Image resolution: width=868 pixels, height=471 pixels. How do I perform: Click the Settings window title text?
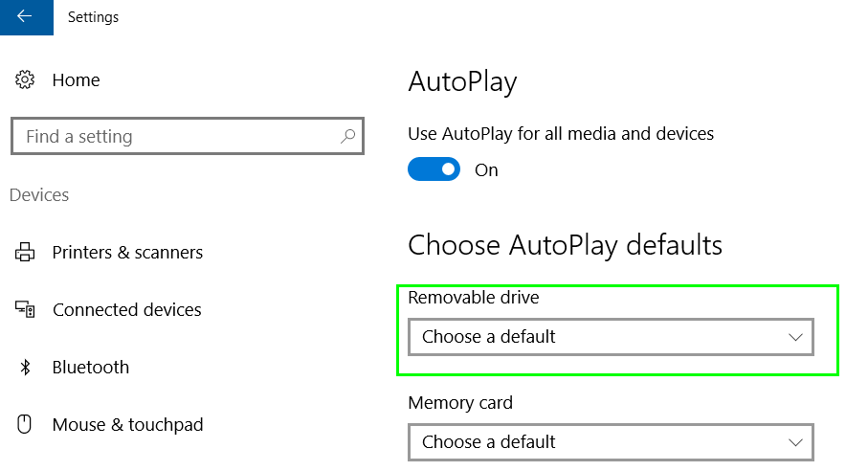pos(93,17)
